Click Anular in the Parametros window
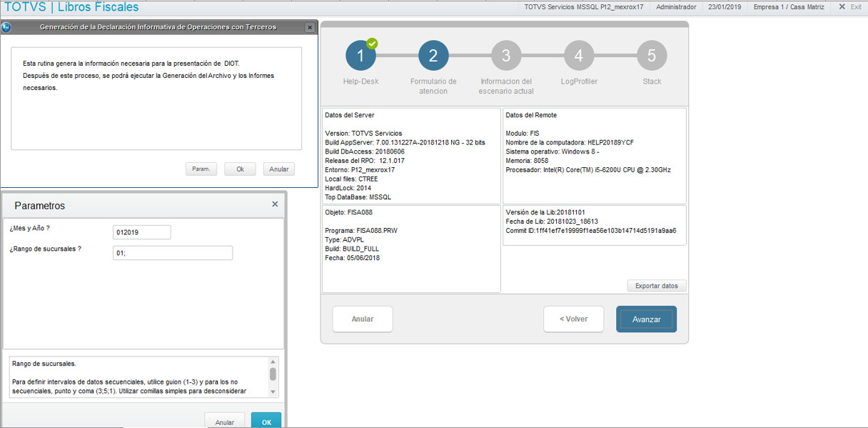The height and width of the screenshot is (428, 868). click(x=225, y=422)
